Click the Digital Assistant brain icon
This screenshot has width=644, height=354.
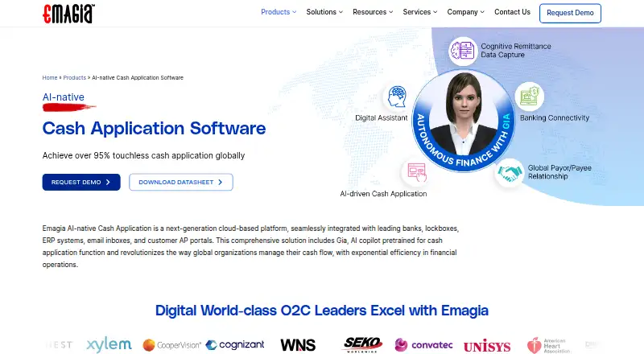click(x=397, y=97)
